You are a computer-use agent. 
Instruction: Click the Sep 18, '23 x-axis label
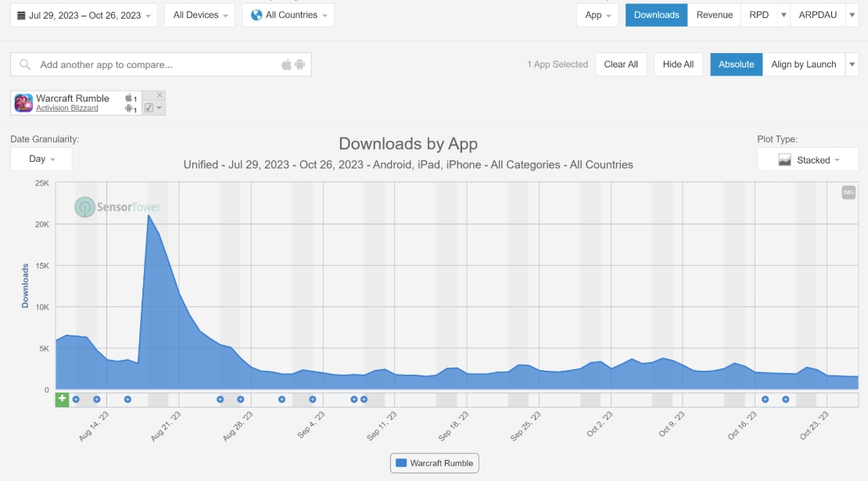[454, 425]
